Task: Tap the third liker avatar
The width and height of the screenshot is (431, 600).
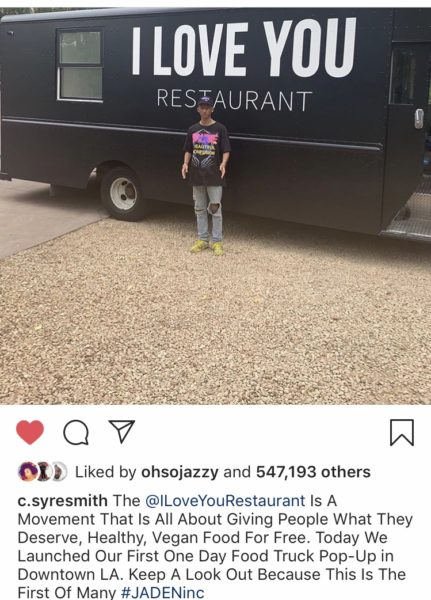Action: tap(59, 471)
